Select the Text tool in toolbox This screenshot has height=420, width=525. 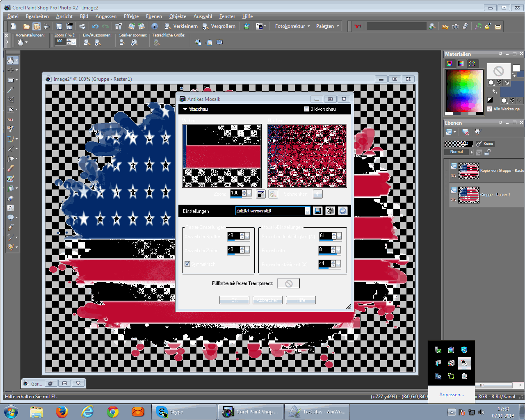11,208
